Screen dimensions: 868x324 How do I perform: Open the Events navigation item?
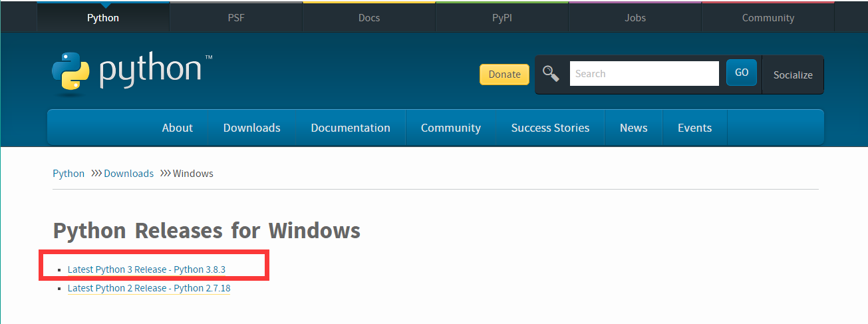coord(695,128)
